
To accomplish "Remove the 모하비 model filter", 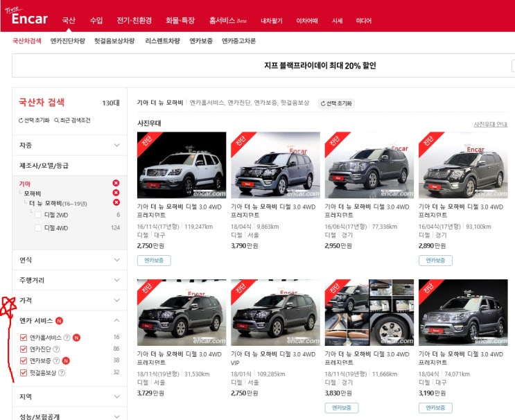I will tap(116, 193).
